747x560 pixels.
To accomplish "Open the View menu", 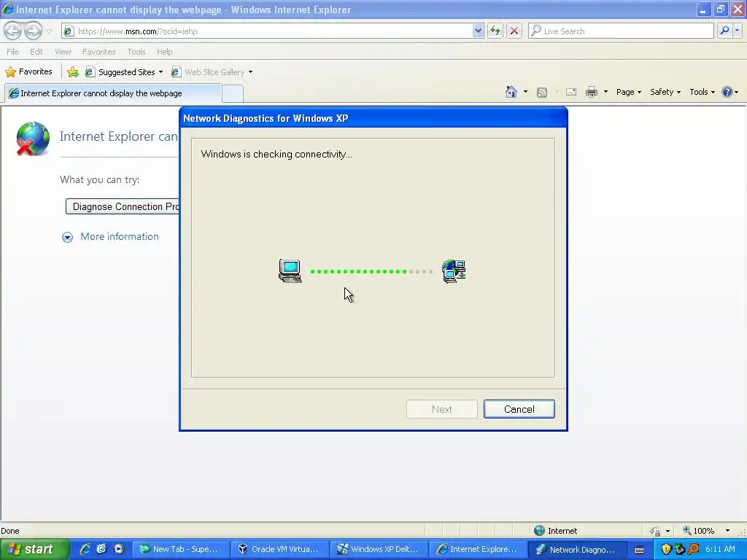I will (x=63, y=52).
